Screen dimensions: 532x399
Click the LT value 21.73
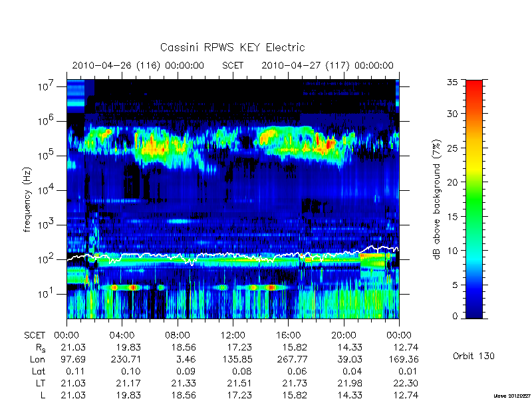click(295, 384)
